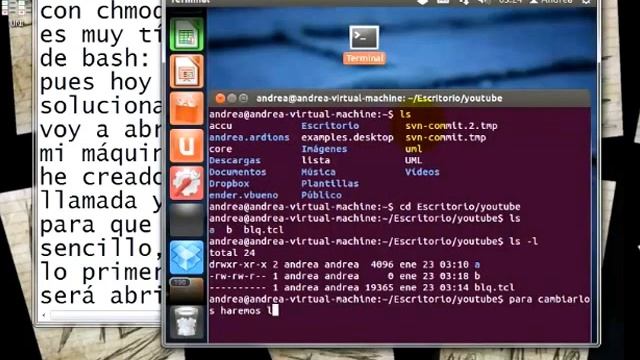Click left arrow of editor horizontal scrollbar
Image resolution: width=640 pixels, height=360 pixels.
coord(44,315)
